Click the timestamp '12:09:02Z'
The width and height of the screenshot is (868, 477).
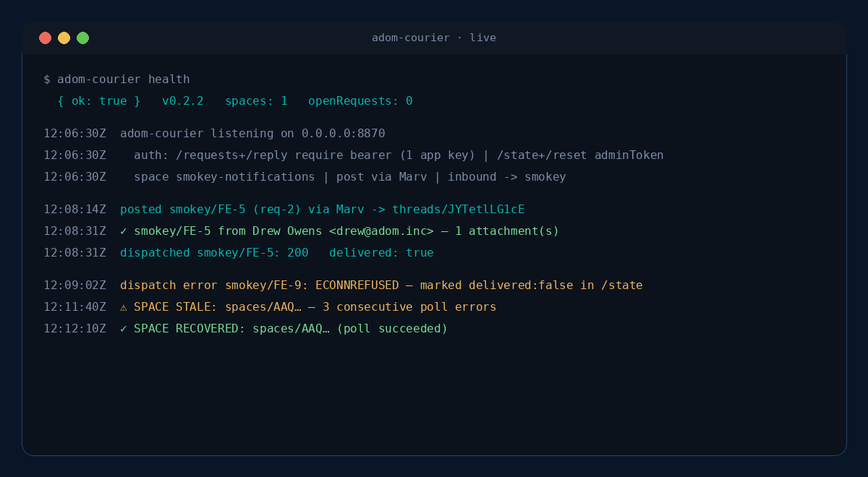tap(75, 285)
